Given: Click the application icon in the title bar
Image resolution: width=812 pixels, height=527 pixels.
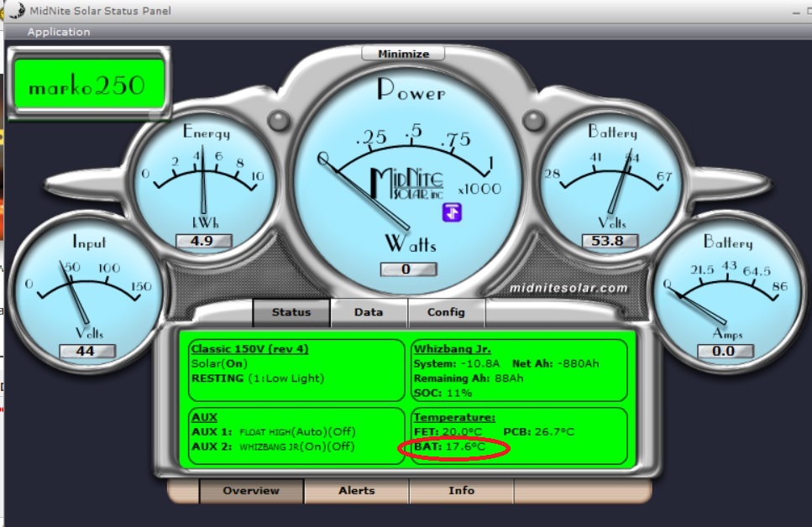Looking at the screenshot, I should pos(15,10).
